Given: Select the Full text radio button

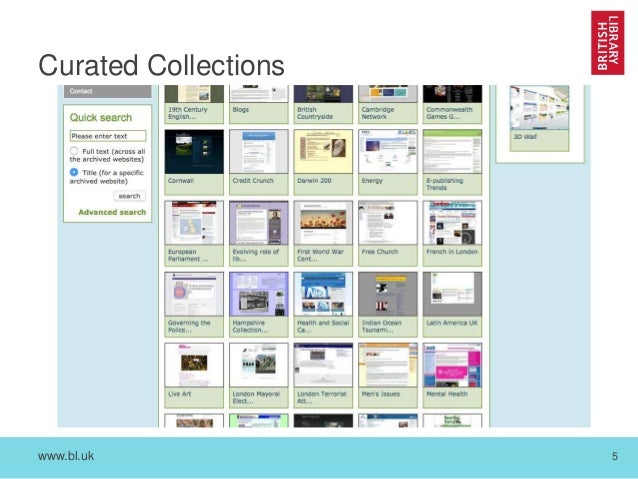Looking at the screenshot, I should pyautogui.click(x=74, y=151).
